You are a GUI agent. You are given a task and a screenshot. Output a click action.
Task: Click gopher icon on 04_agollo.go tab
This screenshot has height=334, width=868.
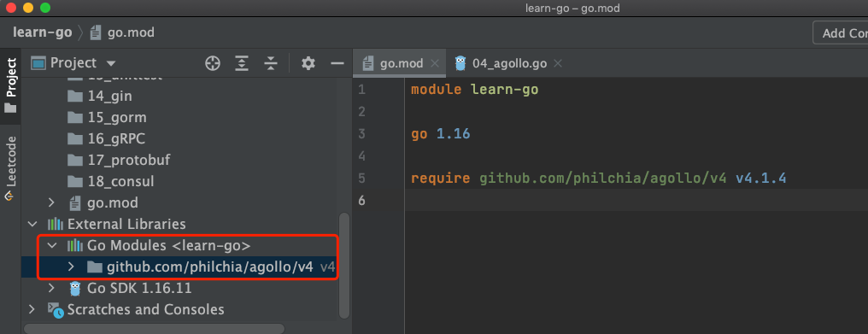tap(460, 64)
